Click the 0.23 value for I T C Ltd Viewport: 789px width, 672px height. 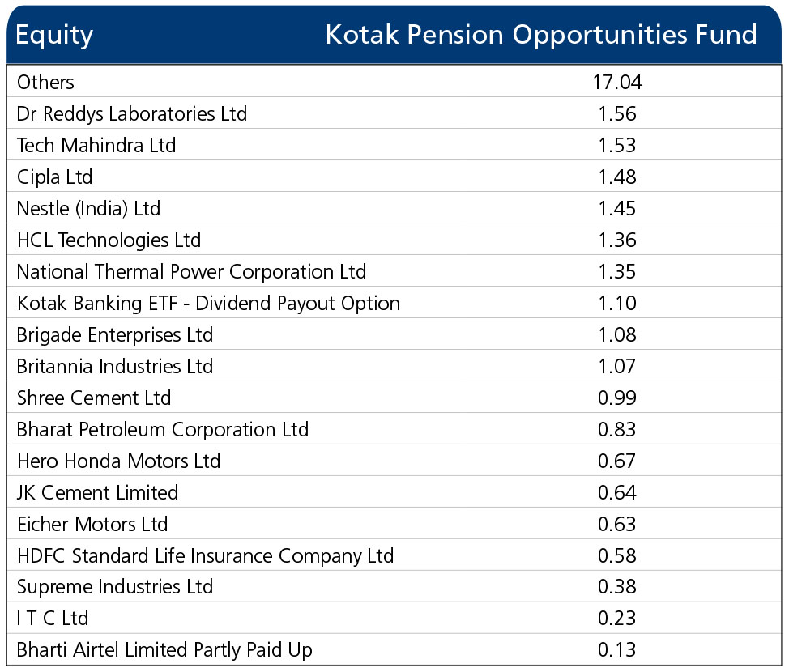point(617,619)
